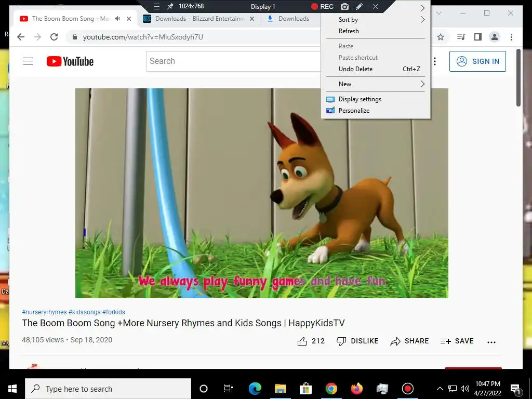Click on the video player
The height and width of the screenshot is (399, 532).
coord(262,193)
